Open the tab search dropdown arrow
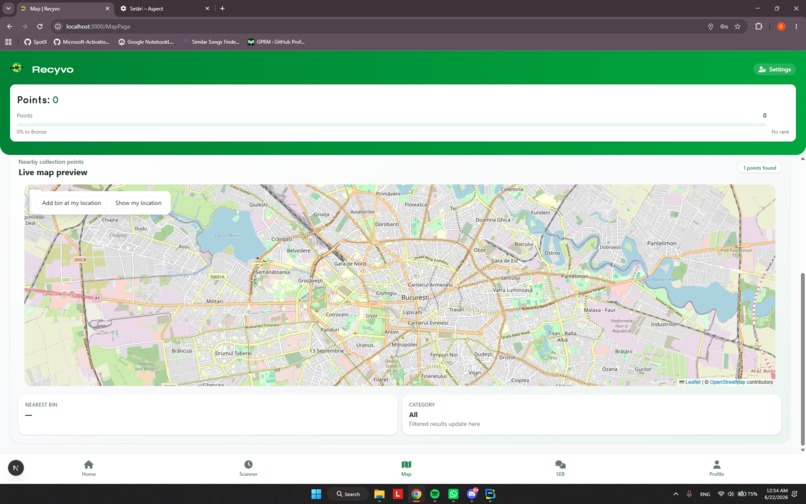The width and height of the screenshot is (806, 504). 8,9
